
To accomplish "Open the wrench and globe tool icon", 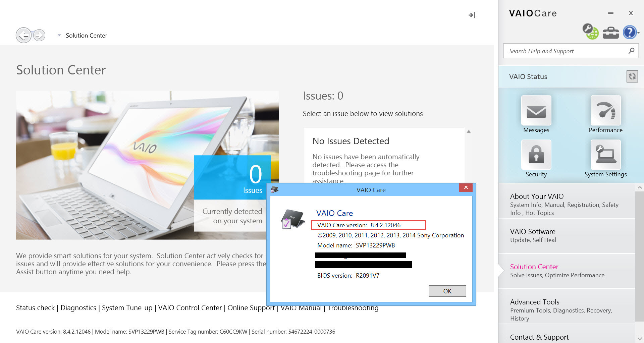I will coord(590,32).
